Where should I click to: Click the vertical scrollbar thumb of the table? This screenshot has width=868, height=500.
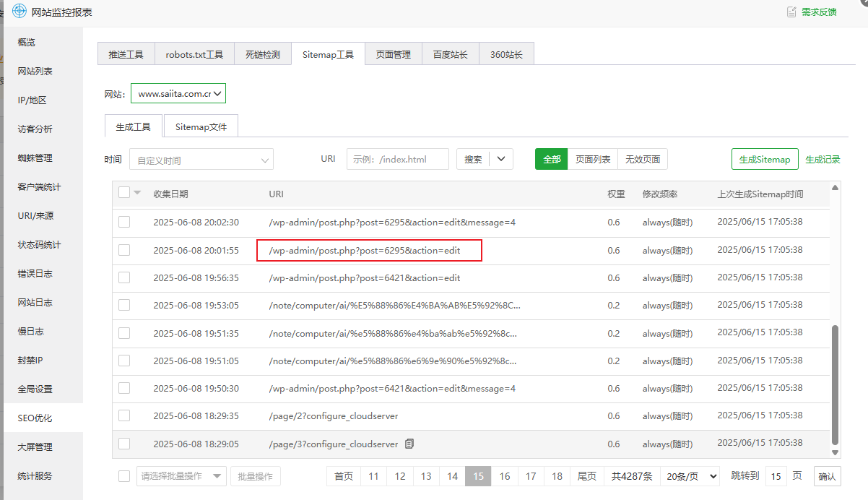click(x=836, y=383)
